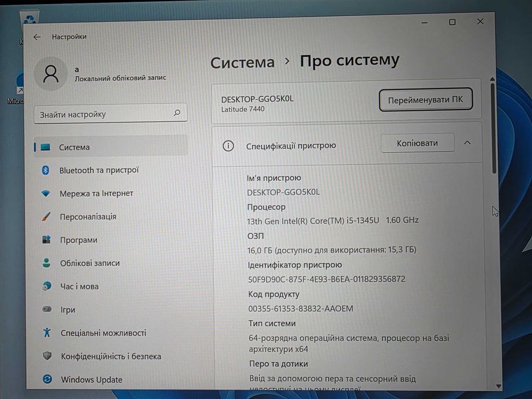The height and width of the screenshot is (399, 532).
Task: Click Специфікації пристрою heading
Action: (291, 146)
